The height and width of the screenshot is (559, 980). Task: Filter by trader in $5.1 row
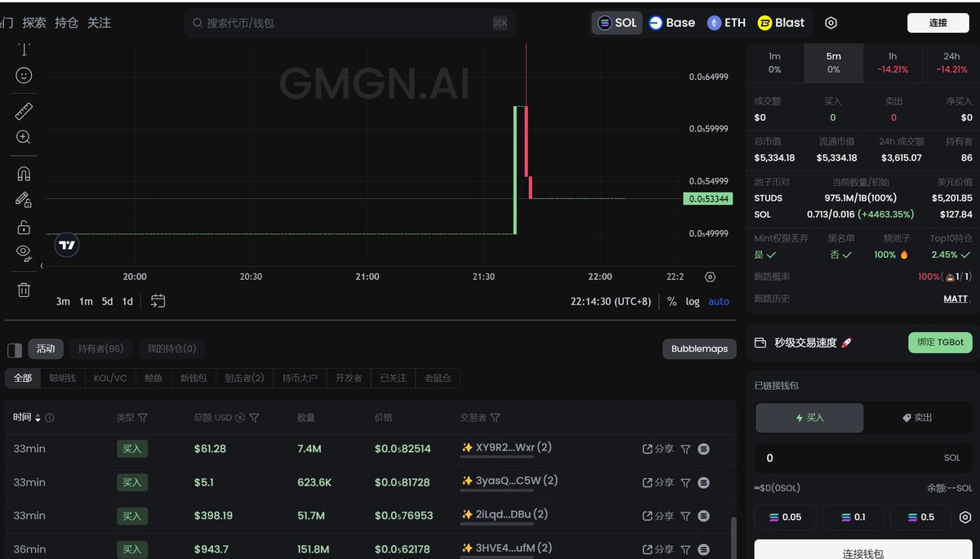tap(686, 481)
